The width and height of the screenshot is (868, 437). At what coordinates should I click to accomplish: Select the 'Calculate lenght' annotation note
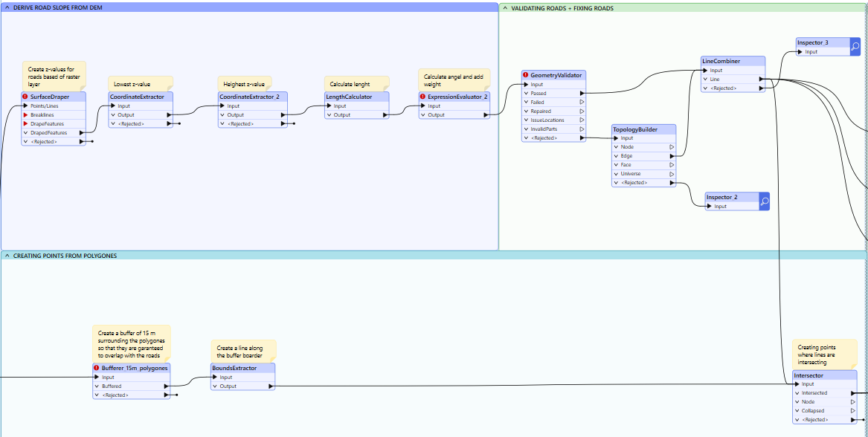coord(356,83)
